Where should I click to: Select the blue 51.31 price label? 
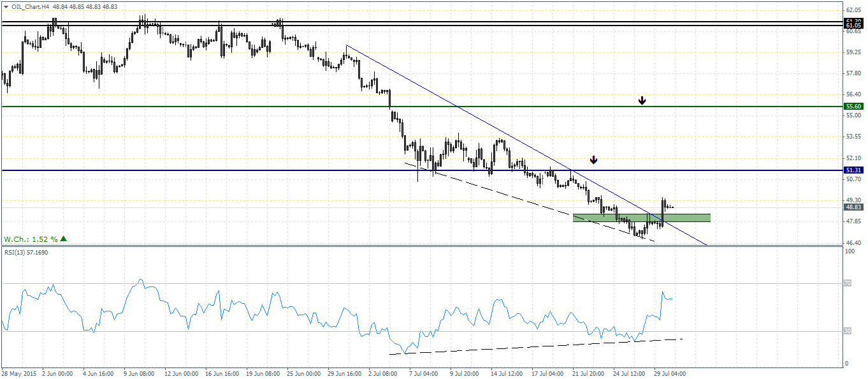tap(853, 170)
